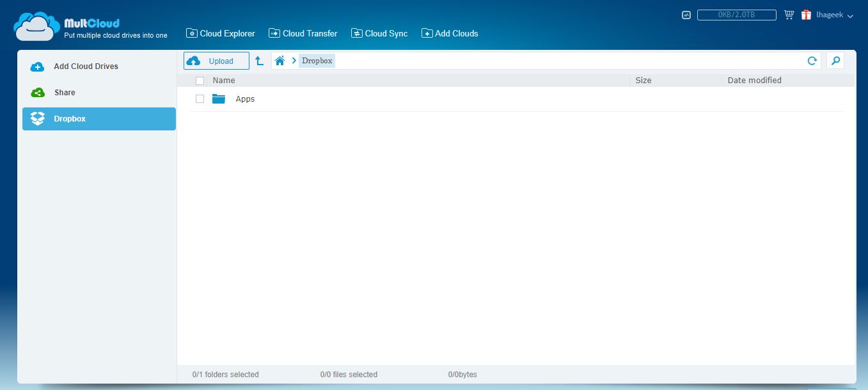Image resolution: width=868 pixels, height=390 pixels.
Task: Sort by Date modified column header
Action: [x=755, y=81]
